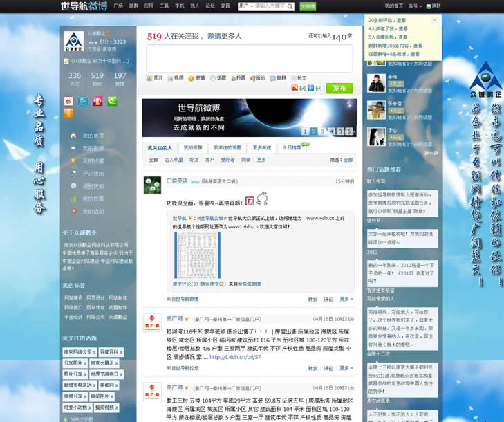Open the 论坛 top menu item
The image size is (504, 422).
point(210,6)
